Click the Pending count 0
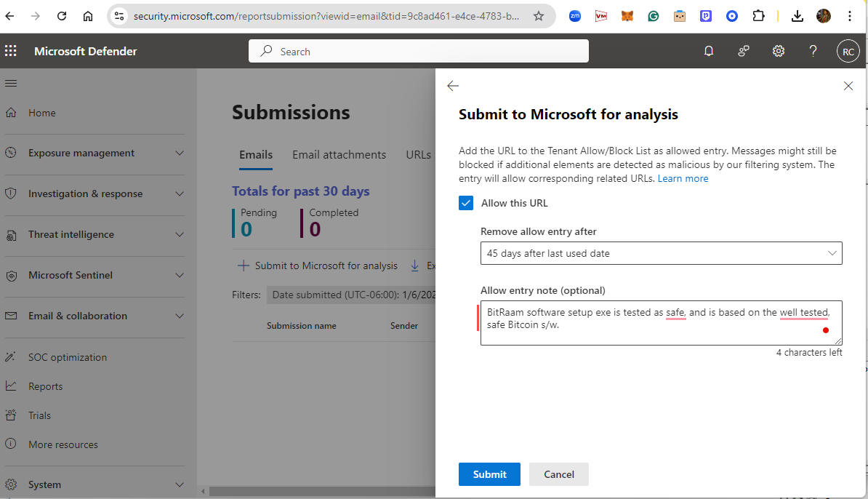Screen dimensions: 868x499 pyautogui.click(x=246, y=228)
